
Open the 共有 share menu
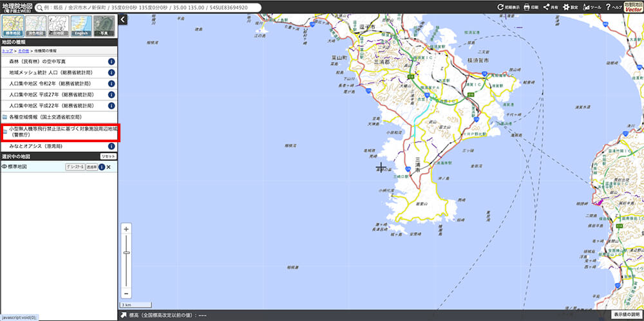pyautogui.click(x=549, y=7)
